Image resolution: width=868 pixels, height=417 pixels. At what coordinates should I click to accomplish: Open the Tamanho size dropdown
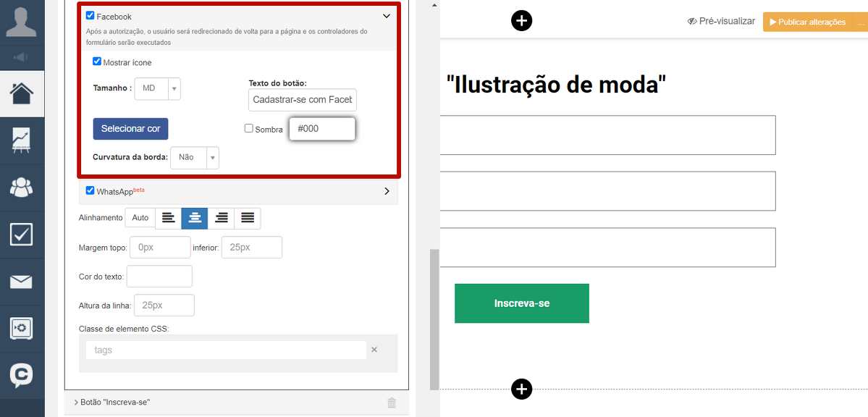(x=157, y=88)
